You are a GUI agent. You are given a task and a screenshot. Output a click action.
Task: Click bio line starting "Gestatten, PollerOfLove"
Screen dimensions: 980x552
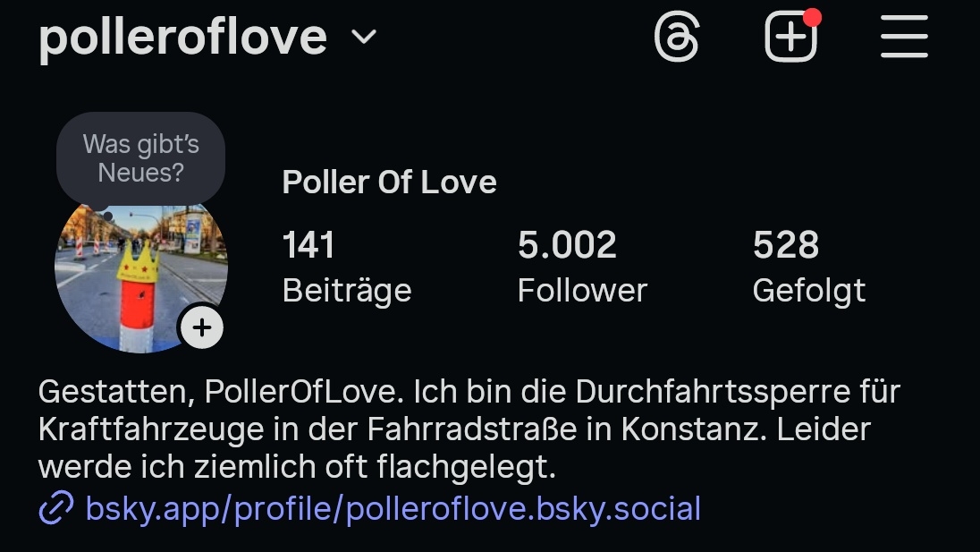[469, 392]
